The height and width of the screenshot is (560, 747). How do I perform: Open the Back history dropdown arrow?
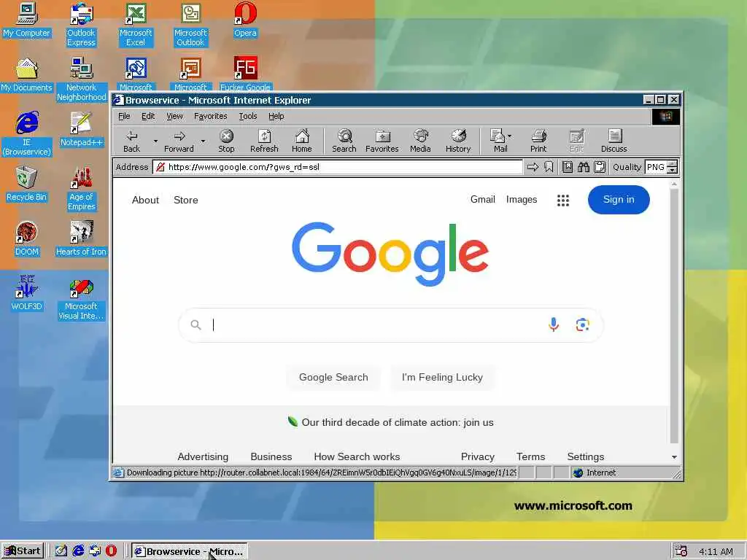point(155,141)
